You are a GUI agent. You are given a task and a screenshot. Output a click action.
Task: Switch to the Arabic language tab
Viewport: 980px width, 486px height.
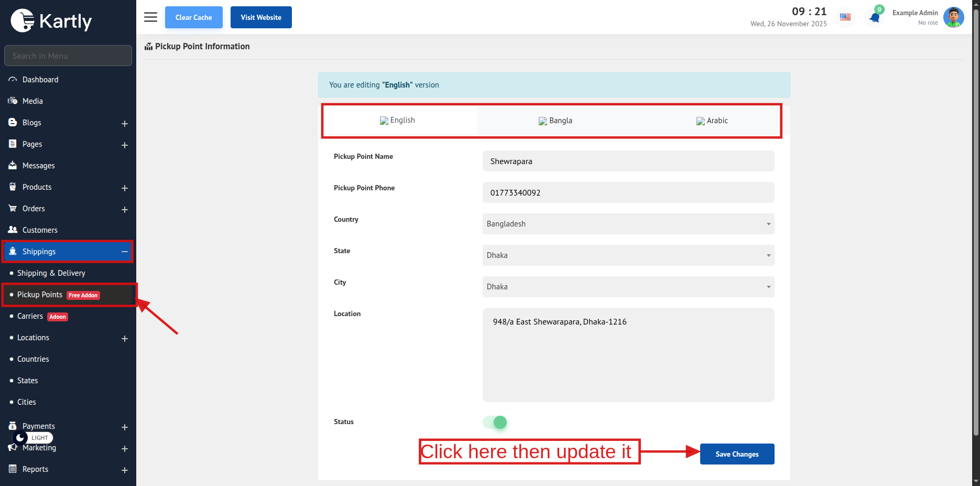click(x=712, y=121)
